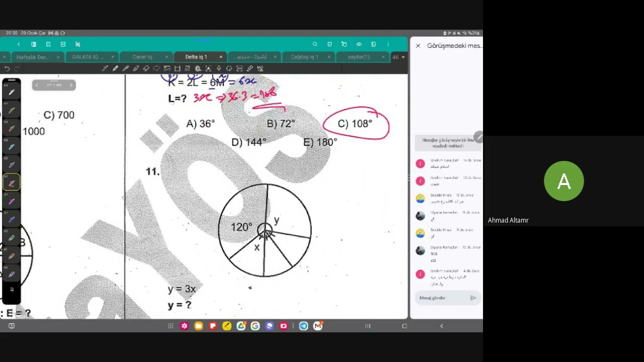Open the yellow Files app in taskbar
Viewport: 644px width, 362px height.
pos(199,326)
